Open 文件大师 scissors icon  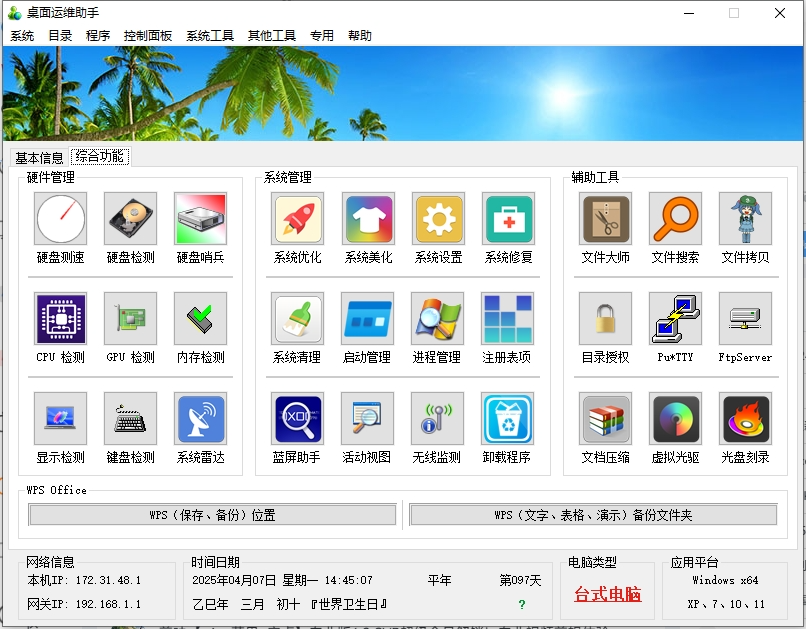[x=605, y=218]
